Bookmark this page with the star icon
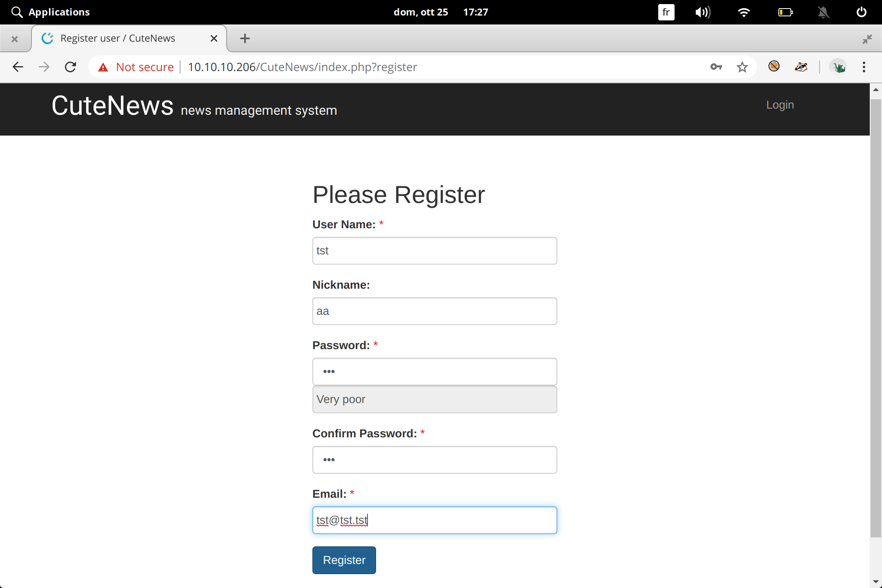This screenshot has width=882, height=588. tap(742, 67)
